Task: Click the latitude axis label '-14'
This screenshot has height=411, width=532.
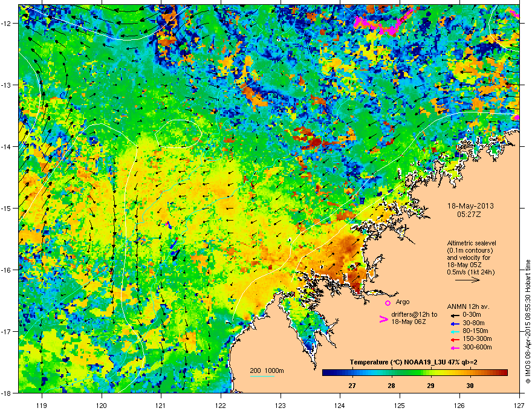Action: 6,146
